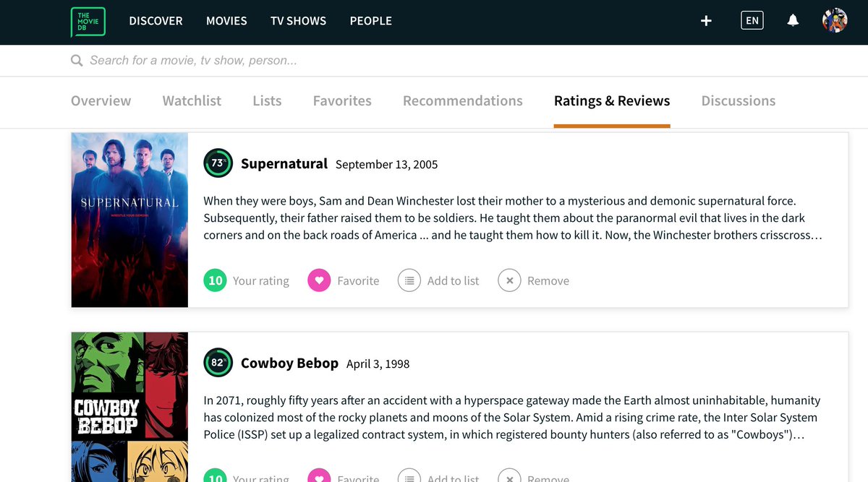The width and height of the screenshot is (868, 482).
Task: Click Supernatural's 'Remove' label
Action: point(548,281)
